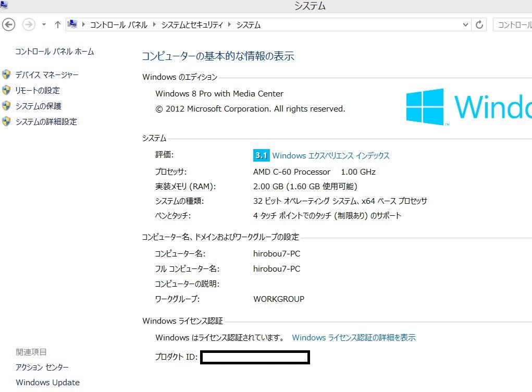This screenshot has height=392, width=532.
Task: Select AMD C-60 Processor 1.00 GHz text
Action: pos(314,171)
